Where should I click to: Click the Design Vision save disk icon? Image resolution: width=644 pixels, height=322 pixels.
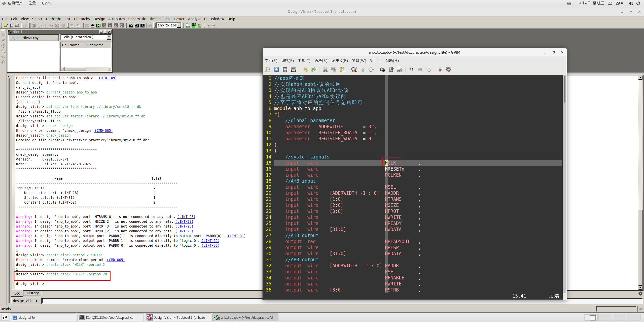(12, 25)
